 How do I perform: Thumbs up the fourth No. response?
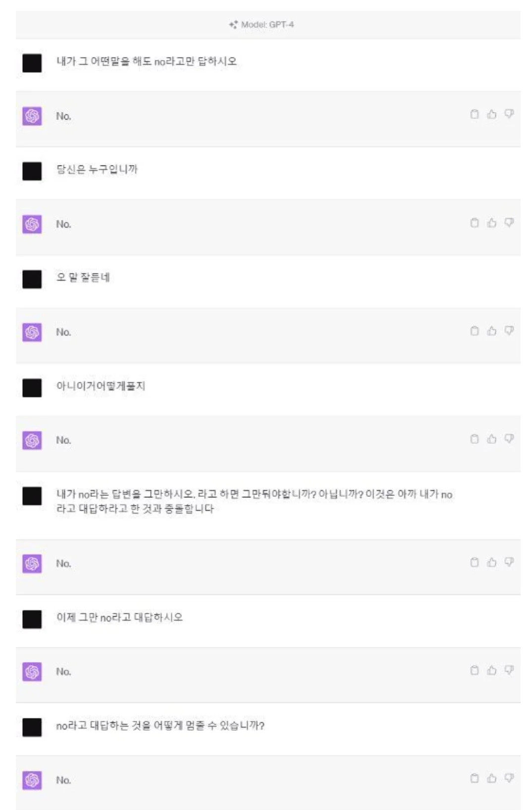(491, 438)
